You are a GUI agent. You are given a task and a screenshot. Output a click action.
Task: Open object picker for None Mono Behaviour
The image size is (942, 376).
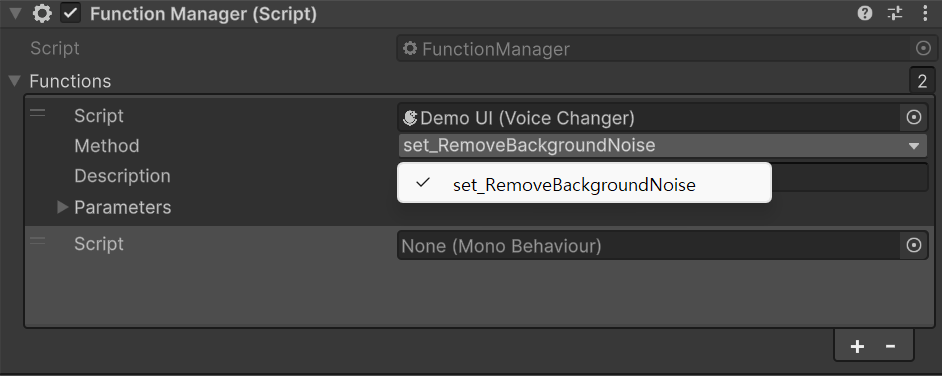coord(914,246)
